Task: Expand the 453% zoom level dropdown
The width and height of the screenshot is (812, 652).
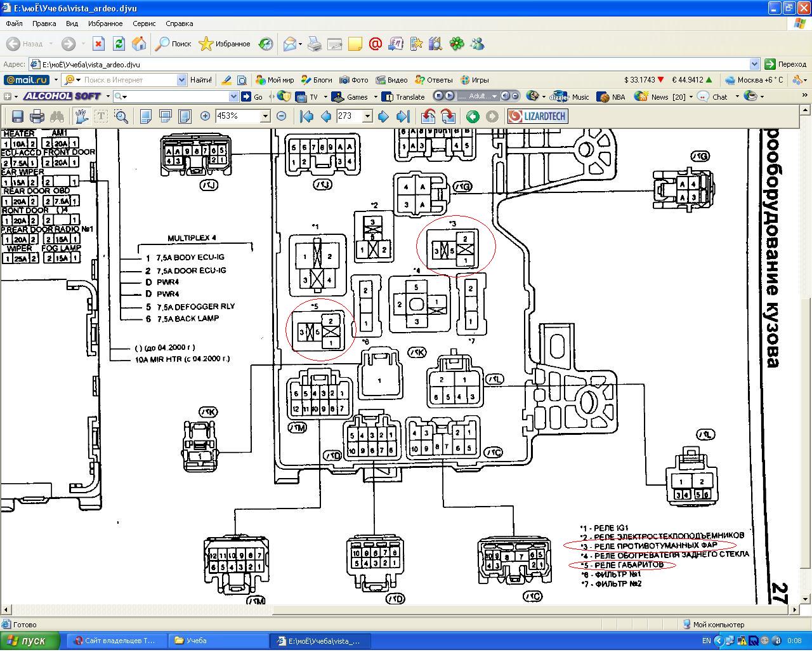Action: pyautogui.click(x=265, y=116)
